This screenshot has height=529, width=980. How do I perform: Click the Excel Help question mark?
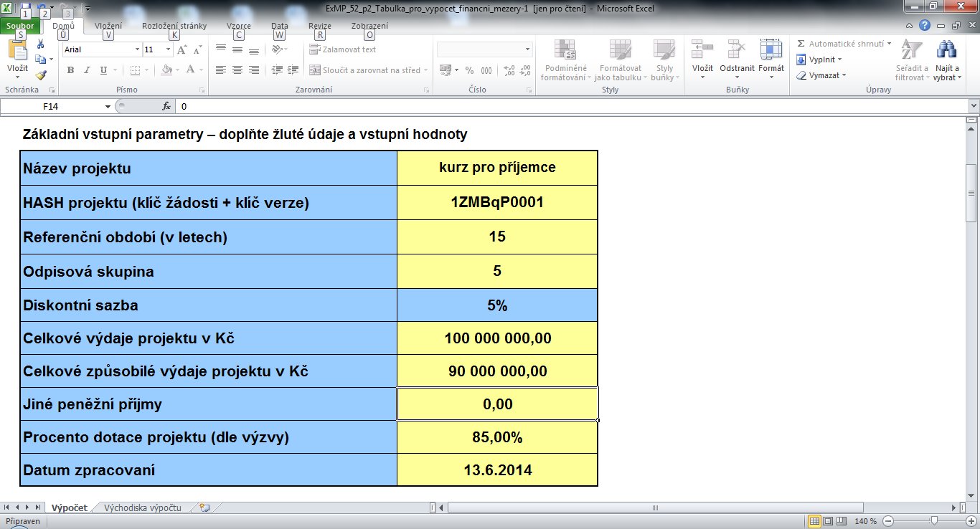click(x=926, y=25)
